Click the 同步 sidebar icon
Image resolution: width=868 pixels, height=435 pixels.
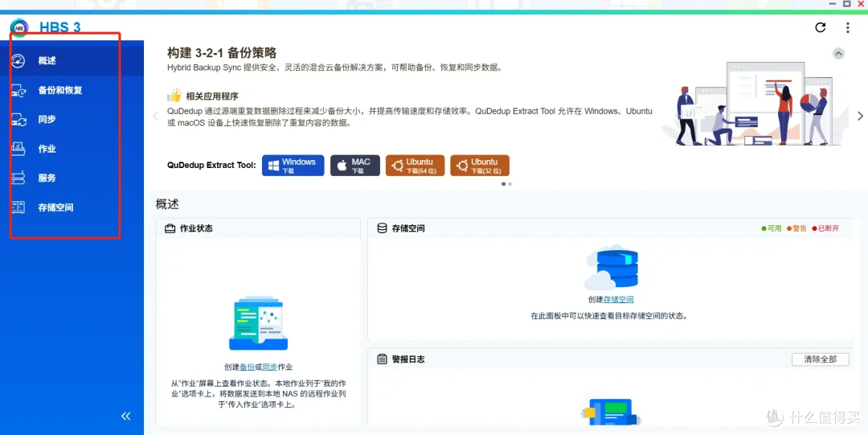(x=18, y=120)
